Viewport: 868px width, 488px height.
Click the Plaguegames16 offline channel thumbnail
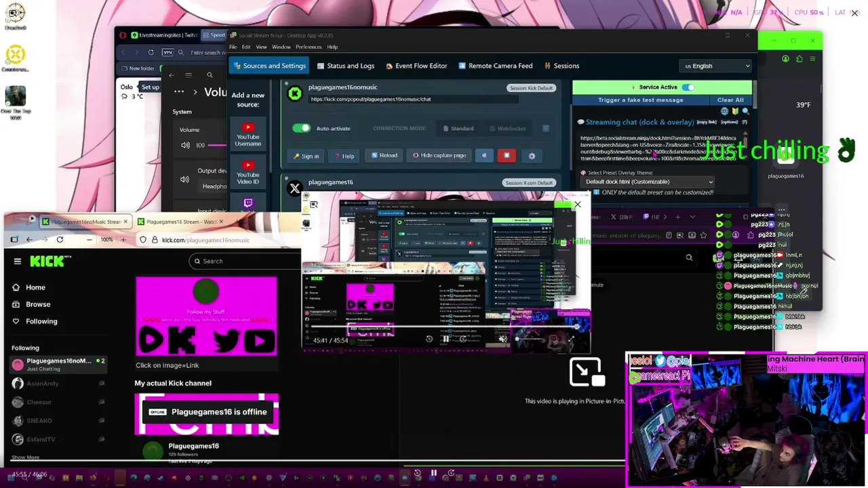[x=206, y=413]
